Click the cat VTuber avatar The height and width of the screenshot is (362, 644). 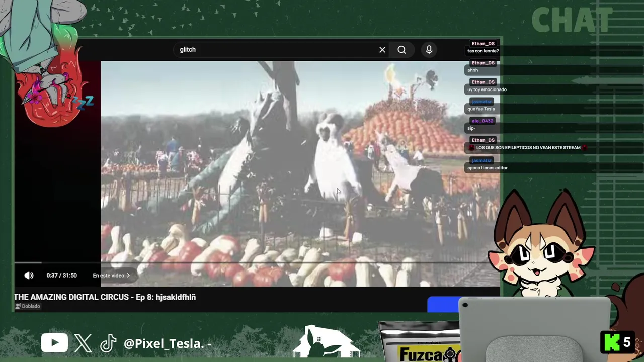(541, 244)
